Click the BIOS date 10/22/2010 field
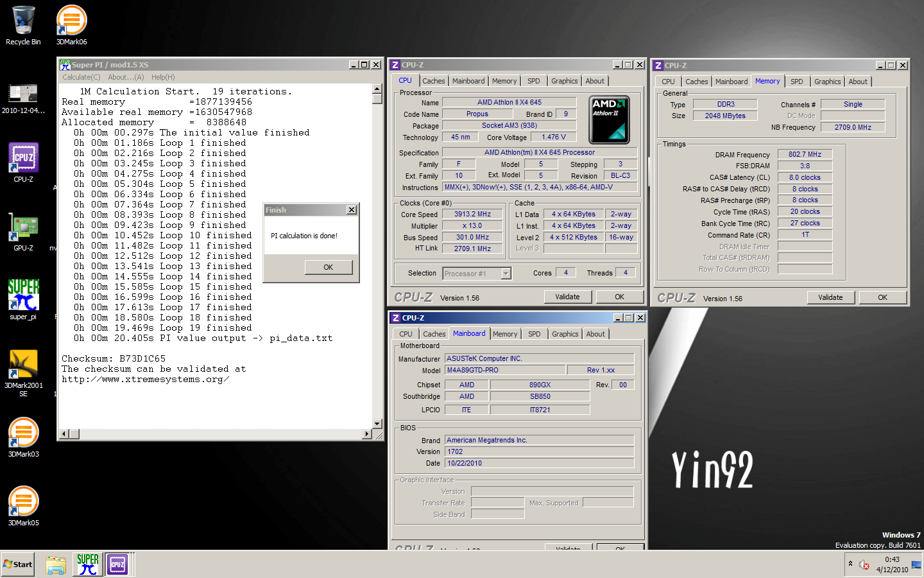Screen dimensions: 924x578 click(539, 463)
